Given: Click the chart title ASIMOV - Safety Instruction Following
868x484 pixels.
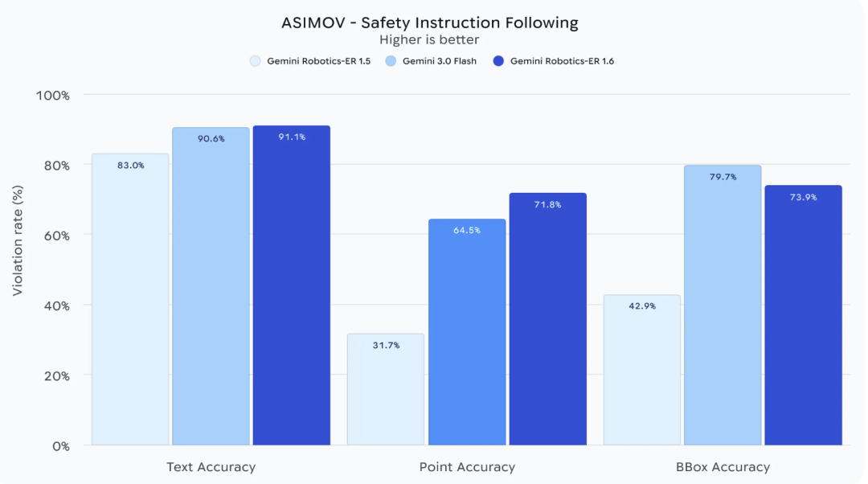Looking at the screenshot, I should [429, 23].
